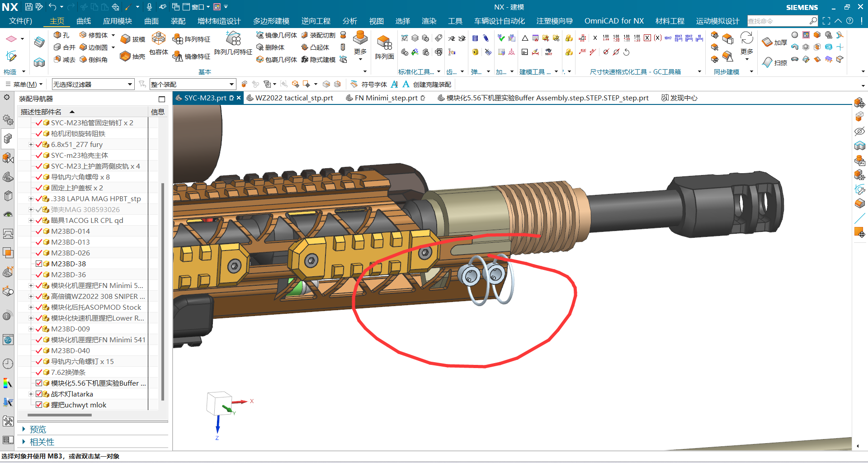Click the 信息 column header
This screenshot has width=868, height=463.
(x=157, y=112)
